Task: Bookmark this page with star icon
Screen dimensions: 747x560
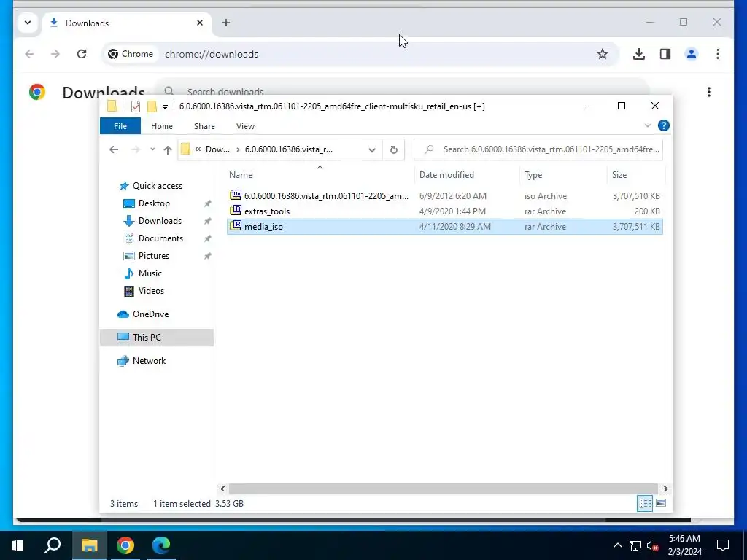Action: (x=602, y=54)
